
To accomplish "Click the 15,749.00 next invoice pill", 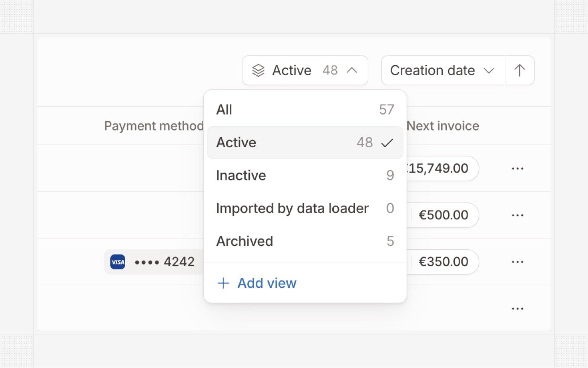I will click(443, 169).
